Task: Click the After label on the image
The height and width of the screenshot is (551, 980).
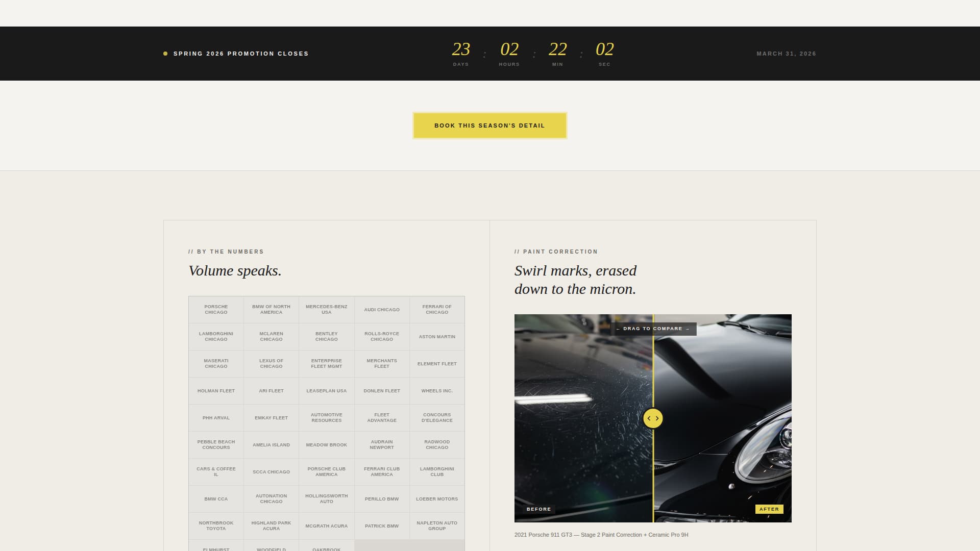Action: [x=769, y=509]
